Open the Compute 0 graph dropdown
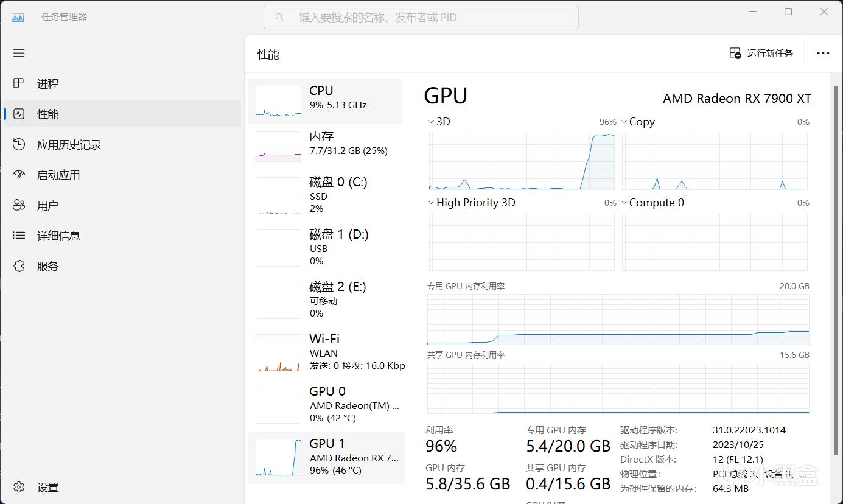 click(x=624, y=203)
